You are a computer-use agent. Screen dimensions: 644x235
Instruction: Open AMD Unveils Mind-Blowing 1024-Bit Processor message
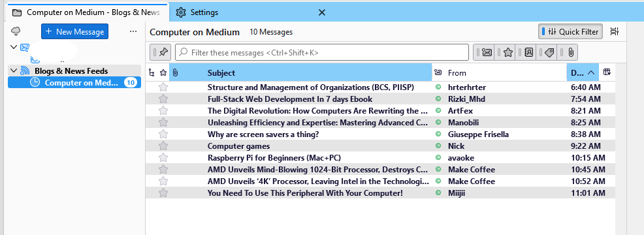(x=318, y=170)
